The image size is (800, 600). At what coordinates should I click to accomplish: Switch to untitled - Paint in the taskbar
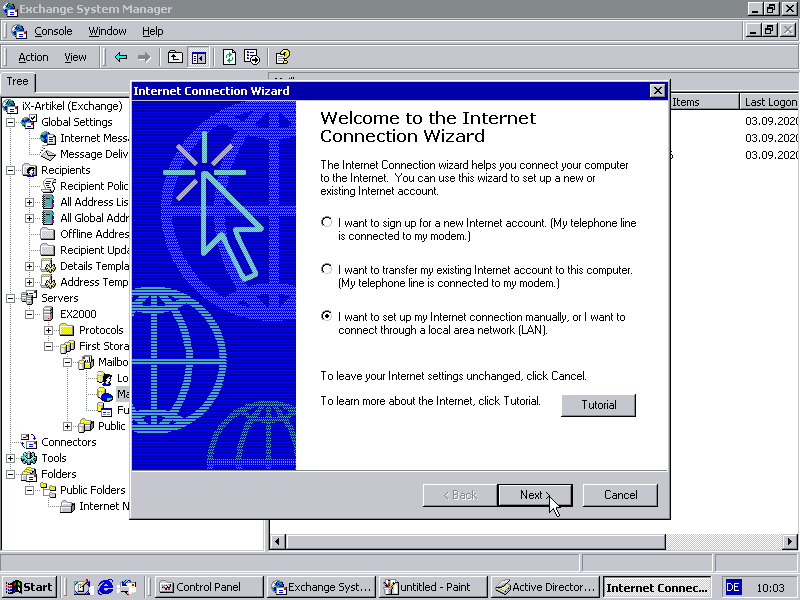[x=433, y=587]
